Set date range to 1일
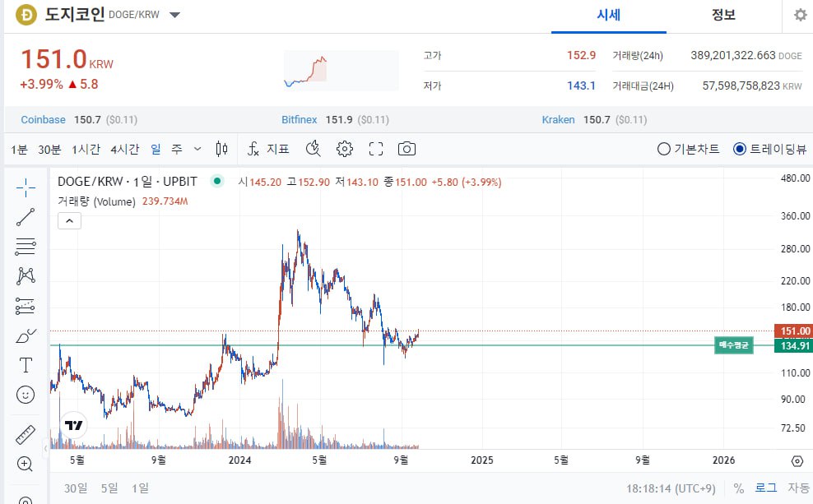 [x=140, y=488]
